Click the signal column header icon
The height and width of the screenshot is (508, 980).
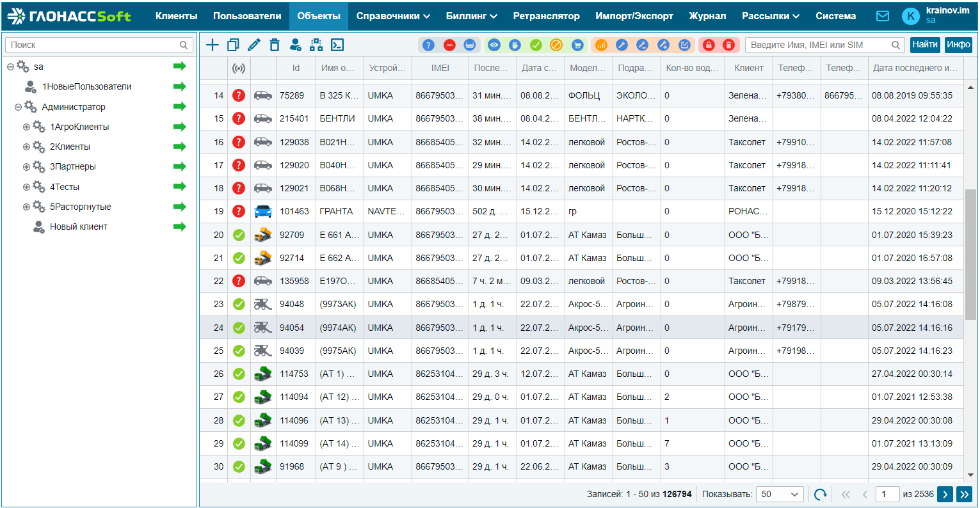239,68
